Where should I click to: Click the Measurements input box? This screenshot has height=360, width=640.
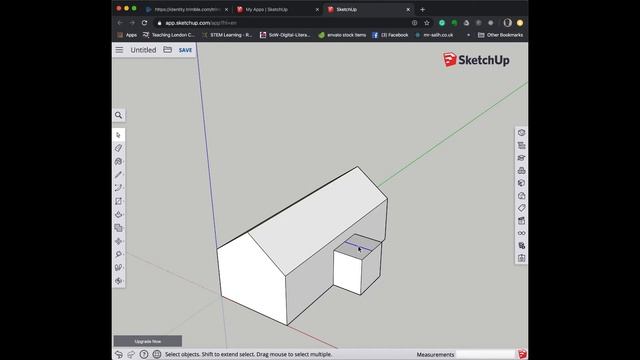(x=486, y=354)
